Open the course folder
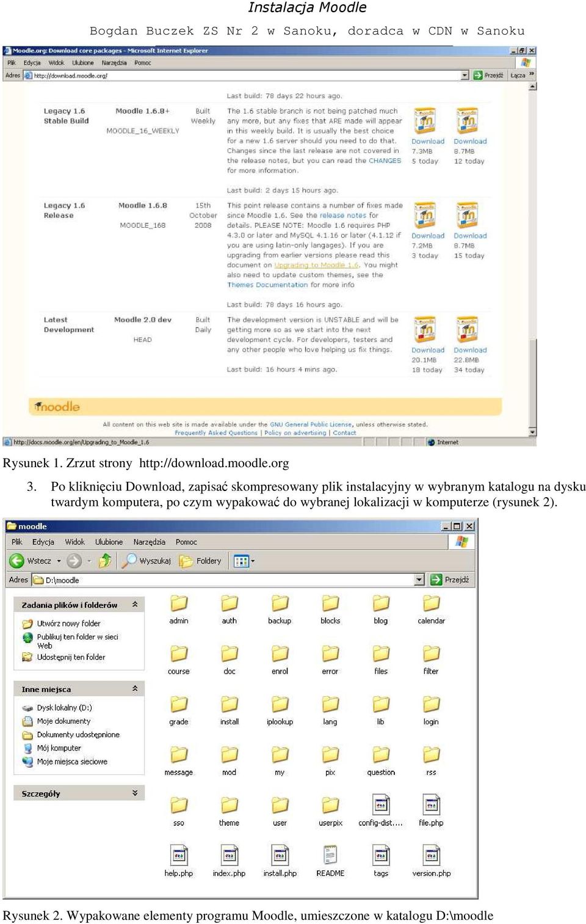Screen dimensions: 586x924 point(179,660)
